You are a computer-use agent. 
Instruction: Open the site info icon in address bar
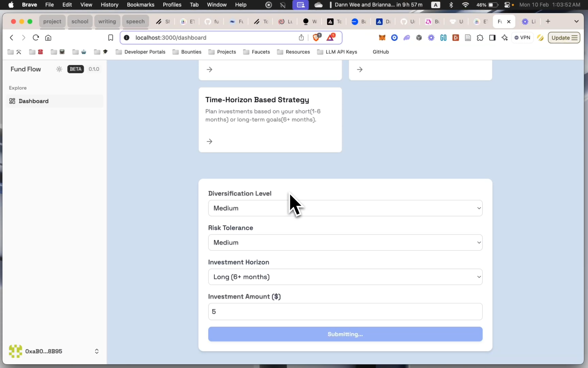coord(127,37)
